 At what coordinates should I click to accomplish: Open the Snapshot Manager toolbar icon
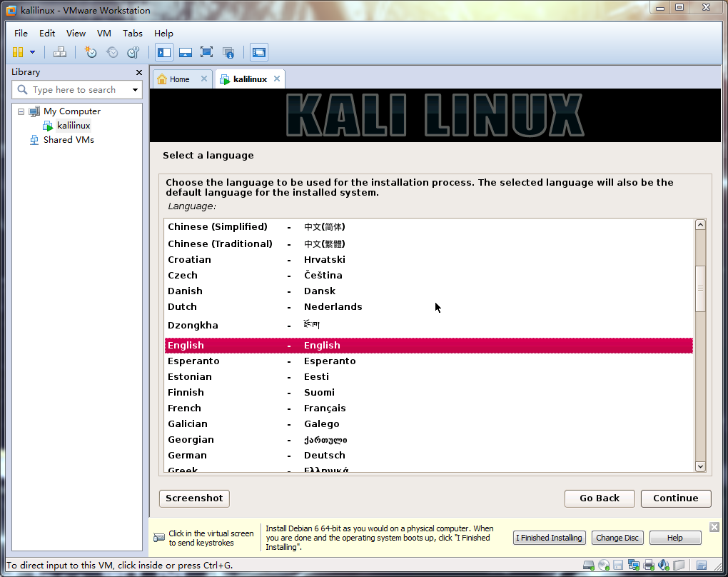[x=133, y=52]
